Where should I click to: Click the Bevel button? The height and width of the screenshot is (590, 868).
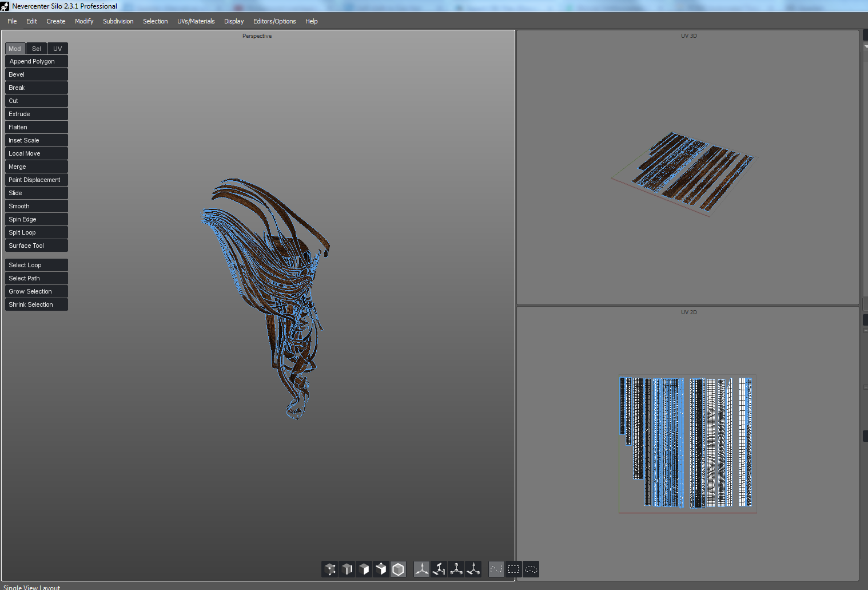(x=37, y=74)
